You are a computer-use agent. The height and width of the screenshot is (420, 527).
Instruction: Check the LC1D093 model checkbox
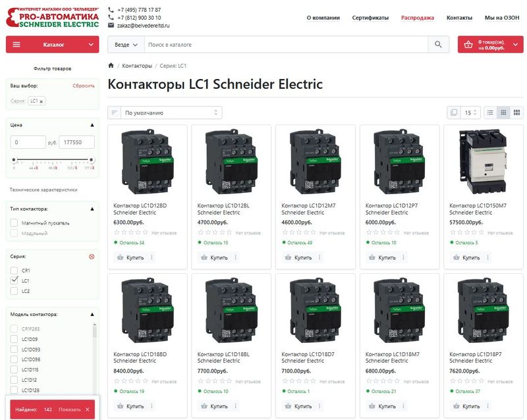pos(14,350)
